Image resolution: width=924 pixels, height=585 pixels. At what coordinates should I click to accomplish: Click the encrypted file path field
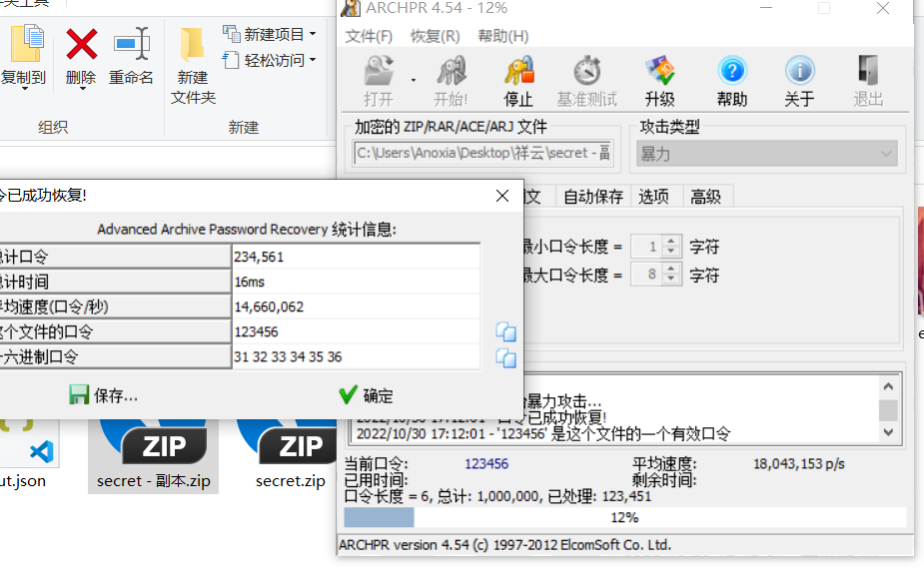(483, 153)
